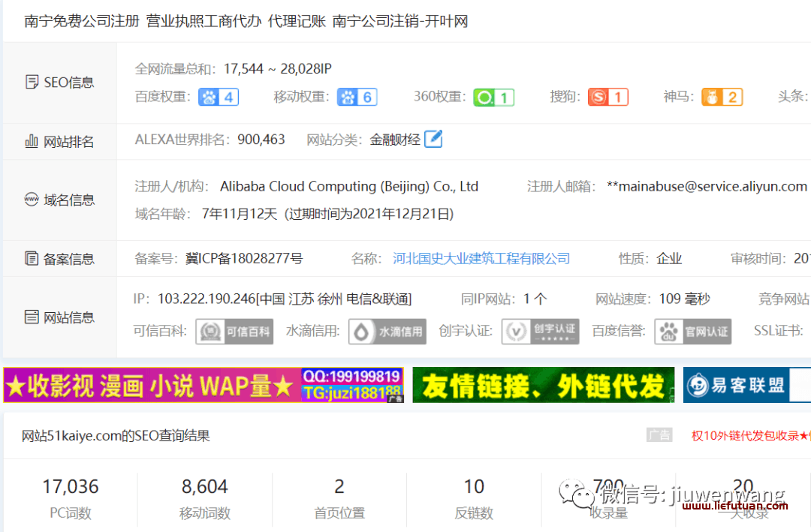This screenshot has height=532, width=811.
Task: Click the green 360权重 "1" badge
Action: click(x=493, y=98)
